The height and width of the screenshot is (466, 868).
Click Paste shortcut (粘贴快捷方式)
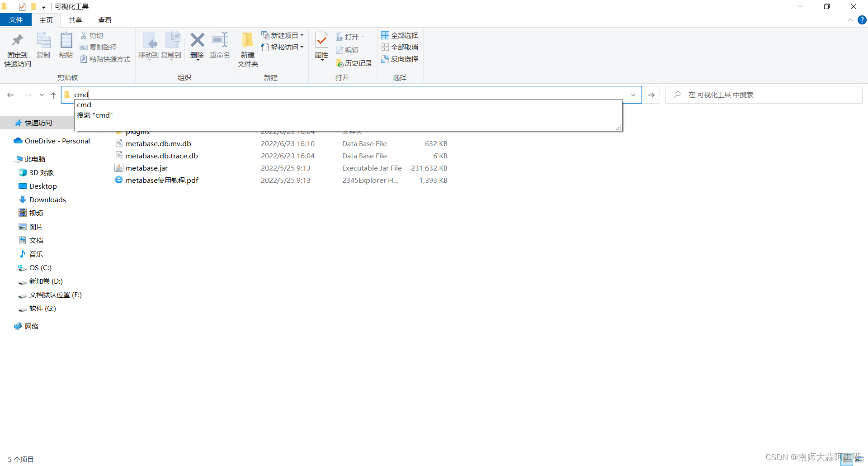[x=105, y=59]
